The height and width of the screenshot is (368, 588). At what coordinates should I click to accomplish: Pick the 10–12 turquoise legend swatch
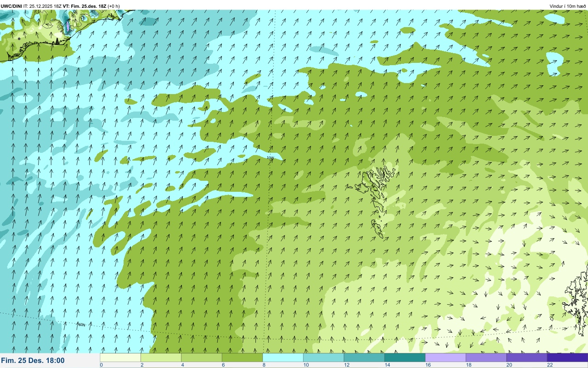click(323, 357)
